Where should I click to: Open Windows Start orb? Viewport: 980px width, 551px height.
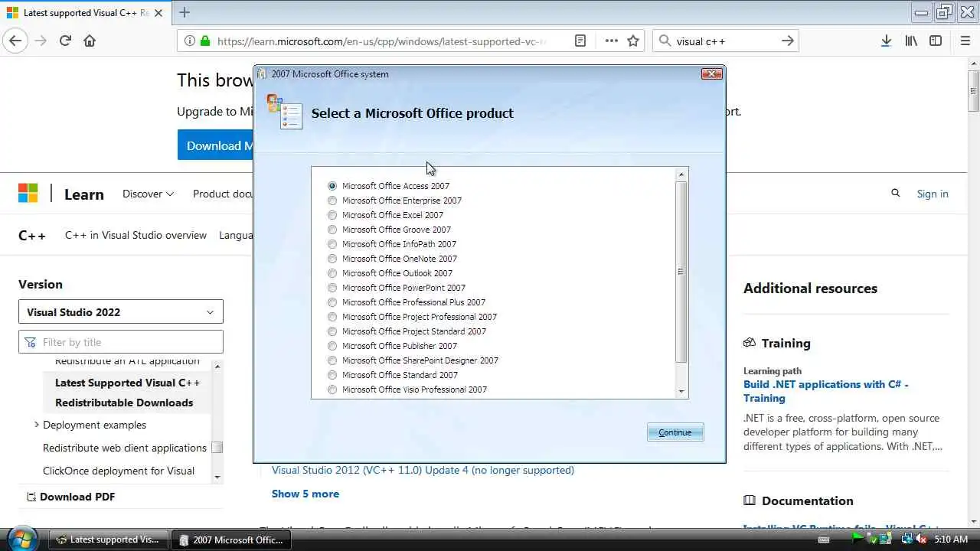point(21,539)
